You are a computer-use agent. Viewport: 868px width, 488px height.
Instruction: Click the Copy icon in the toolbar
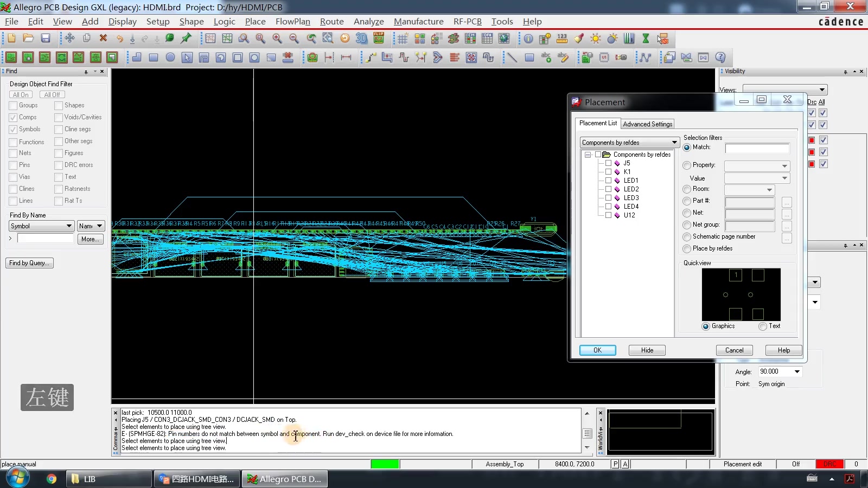[86, 38]
